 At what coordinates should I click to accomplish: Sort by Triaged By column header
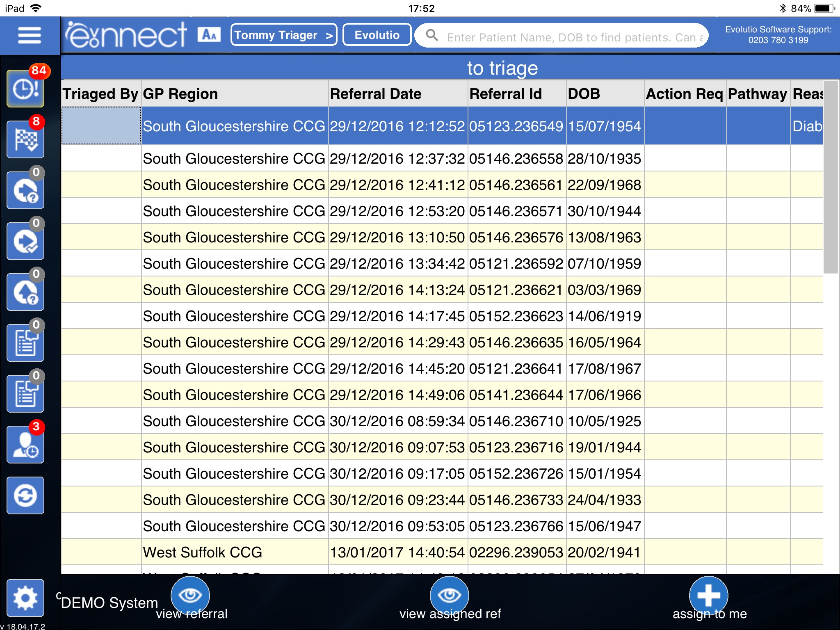pos(100,94)
